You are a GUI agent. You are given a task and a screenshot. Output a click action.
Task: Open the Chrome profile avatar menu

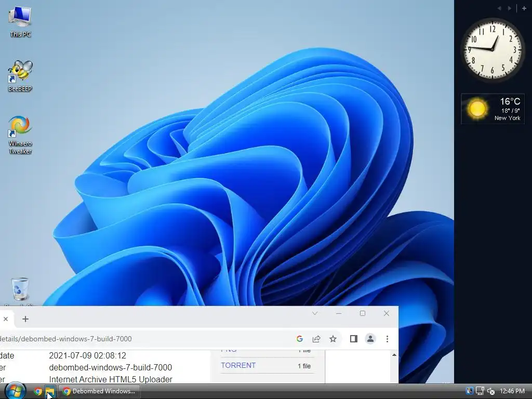point(370,339)
